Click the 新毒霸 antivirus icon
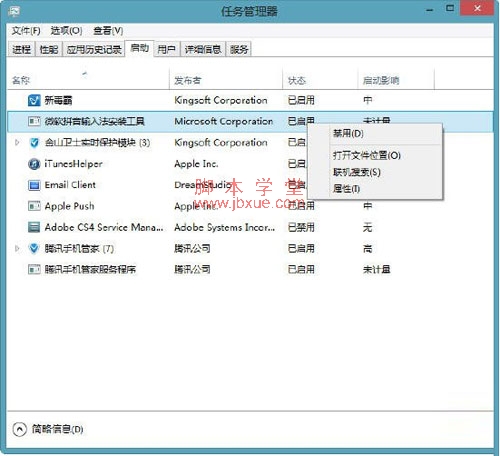Viewport: 500px width, 456px height. pos(34,100)
